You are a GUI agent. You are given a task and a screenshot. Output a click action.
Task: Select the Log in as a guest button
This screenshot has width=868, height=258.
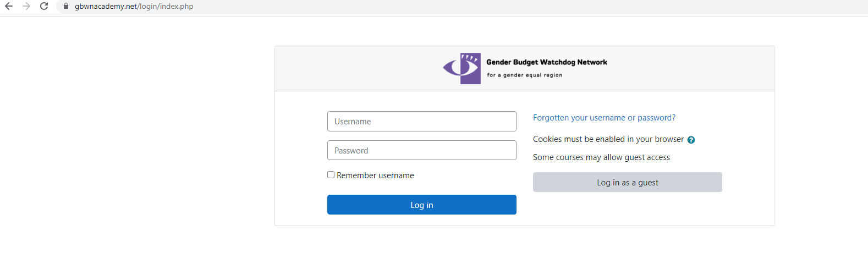[x=628, y=182]
